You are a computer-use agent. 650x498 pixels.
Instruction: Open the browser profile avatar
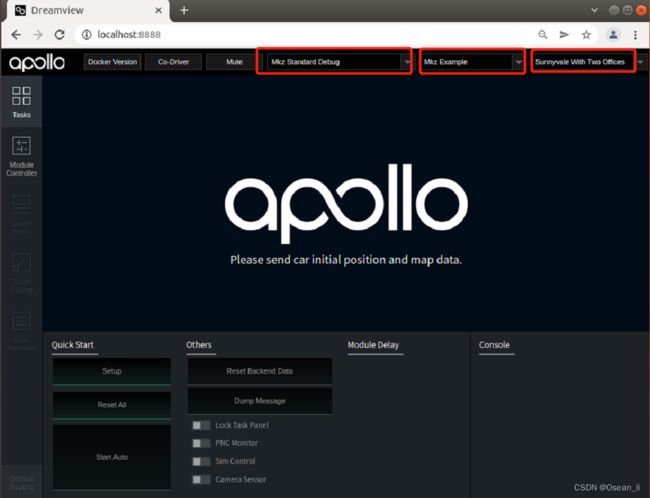click(613, 35)
